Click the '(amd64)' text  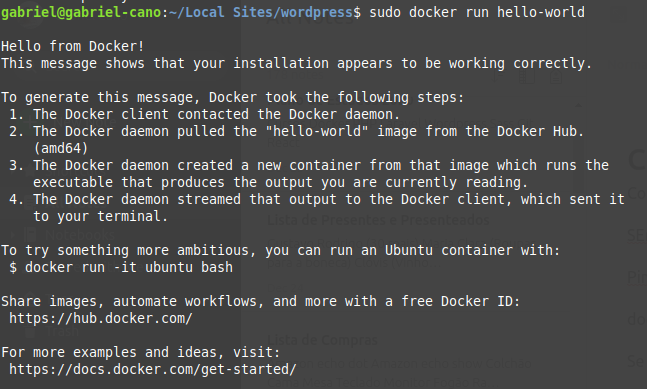point(61,148)
